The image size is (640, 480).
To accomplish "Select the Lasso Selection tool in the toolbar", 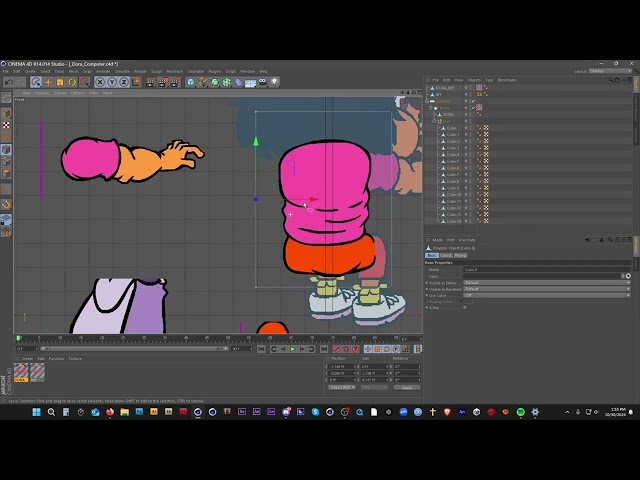I will [36, 82].
